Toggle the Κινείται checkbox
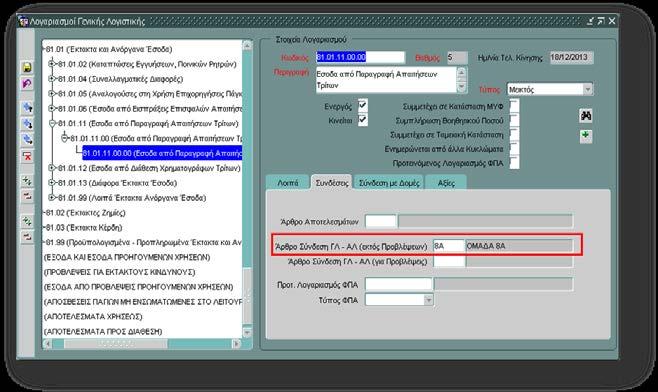This screenshot has height=392, width=658. 363,120
